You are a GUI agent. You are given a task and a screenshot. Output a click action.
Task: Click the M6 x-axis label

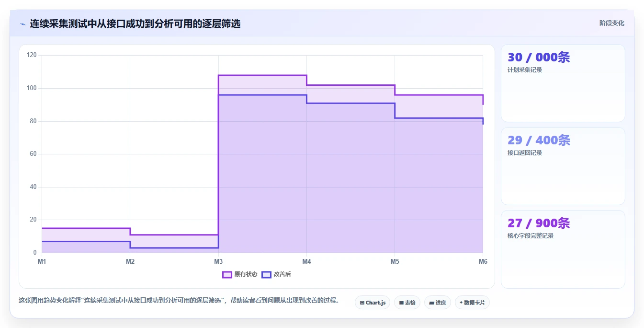[483, 262]
